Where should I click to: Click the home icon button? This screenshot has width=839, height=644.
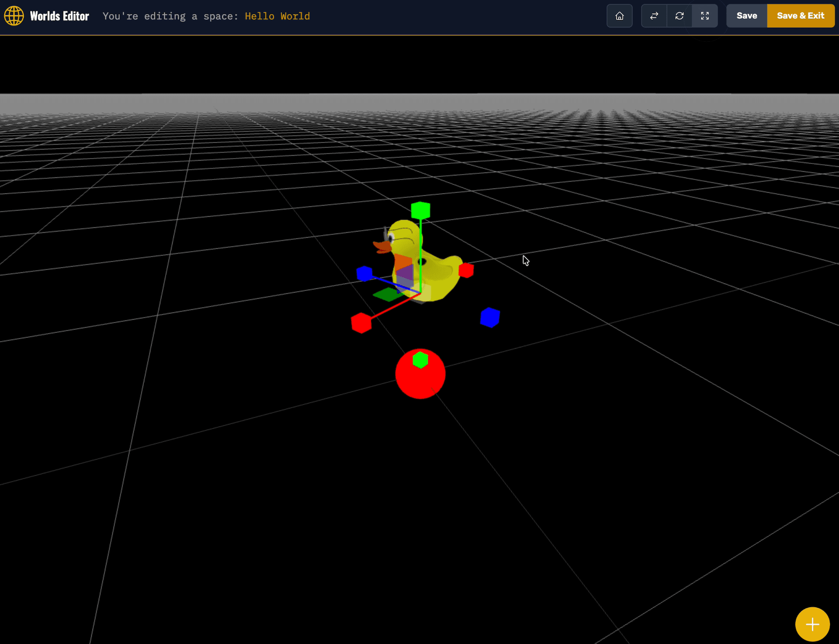click(619, 16)
